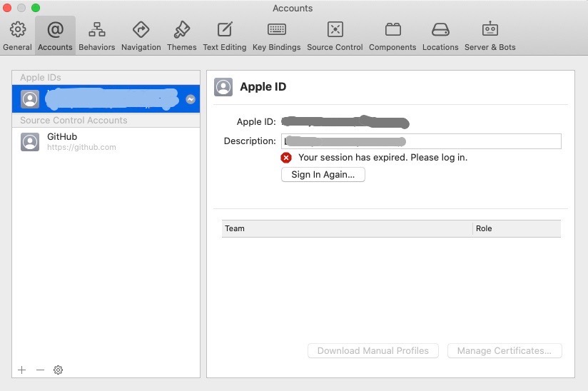Click the GitHub account avatar icon
588x391 pixels.
click(x=30, y=142)
